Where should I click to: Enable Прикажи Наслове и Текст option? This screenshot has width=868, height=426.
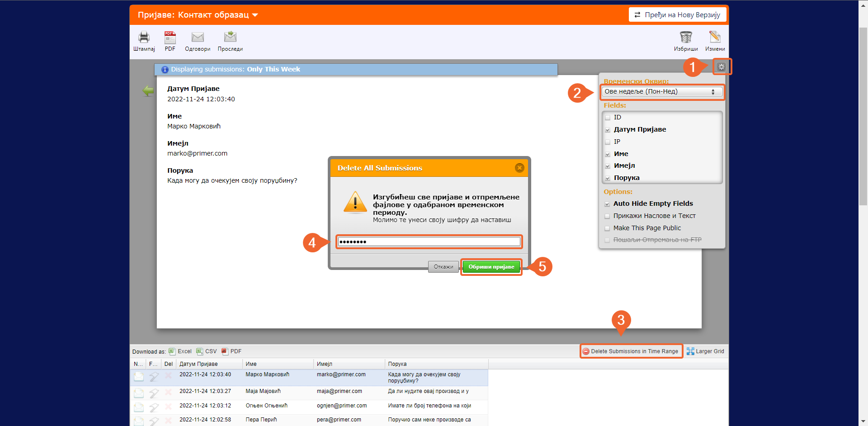pos(607,216)
